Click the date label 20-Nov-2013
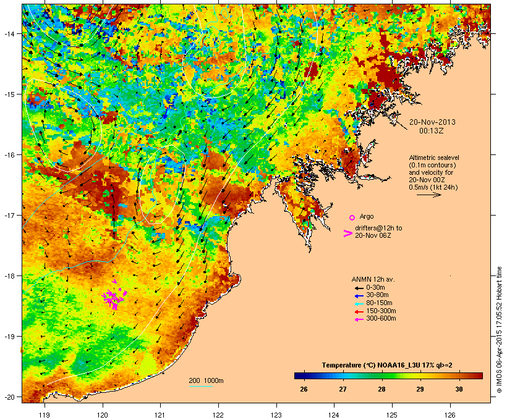The image size is (507, 420). click(432, 122)
